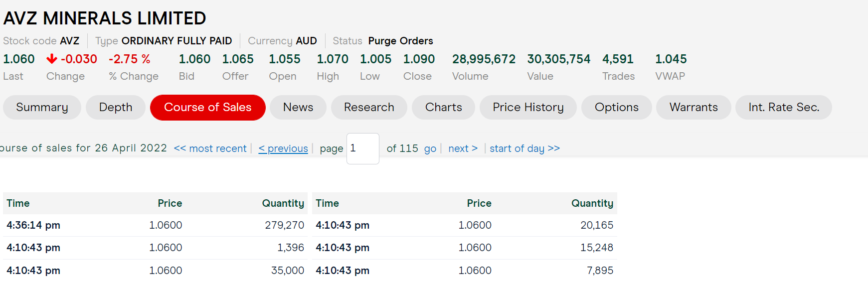Click the right table Quantity column header
The height and width of the screenshot is (281, 868).
(x=592, y=203)
